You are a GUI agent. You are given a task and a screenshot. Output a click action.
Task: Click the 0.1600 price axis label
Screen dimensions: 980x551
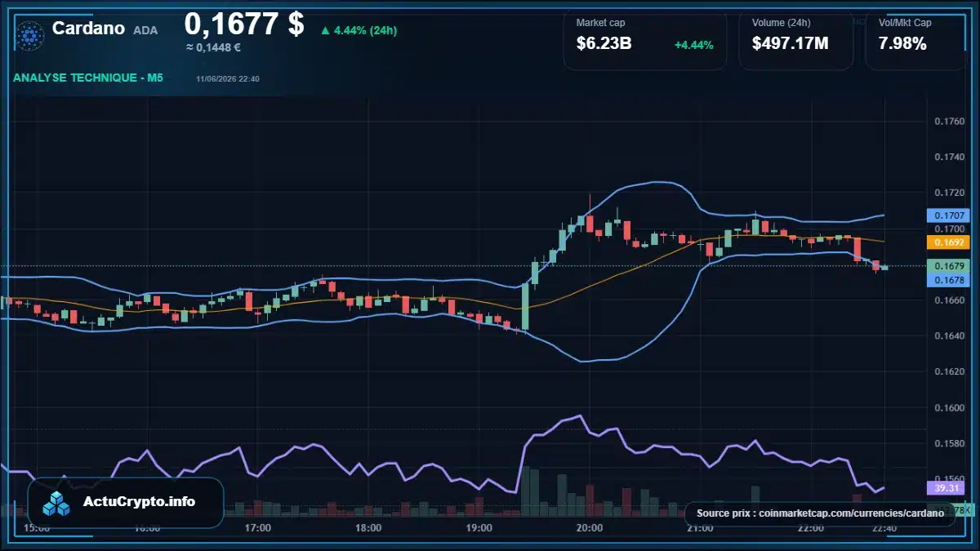949,408
